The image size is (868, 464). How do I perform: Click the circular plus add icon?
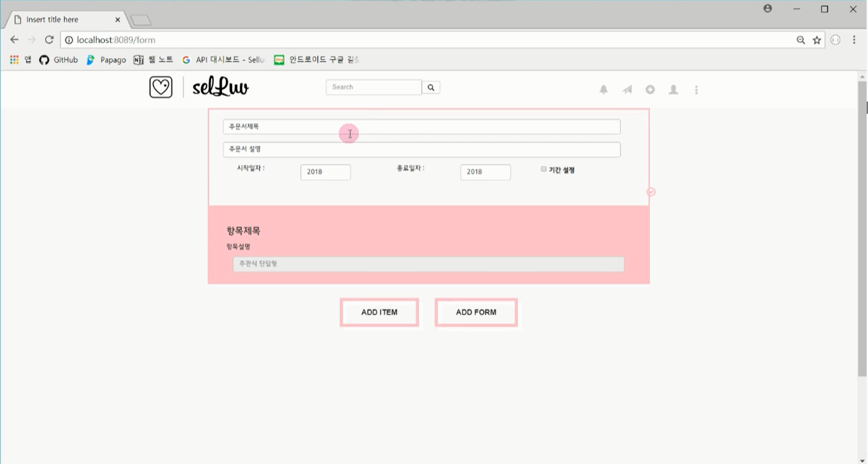pos(650,89)
